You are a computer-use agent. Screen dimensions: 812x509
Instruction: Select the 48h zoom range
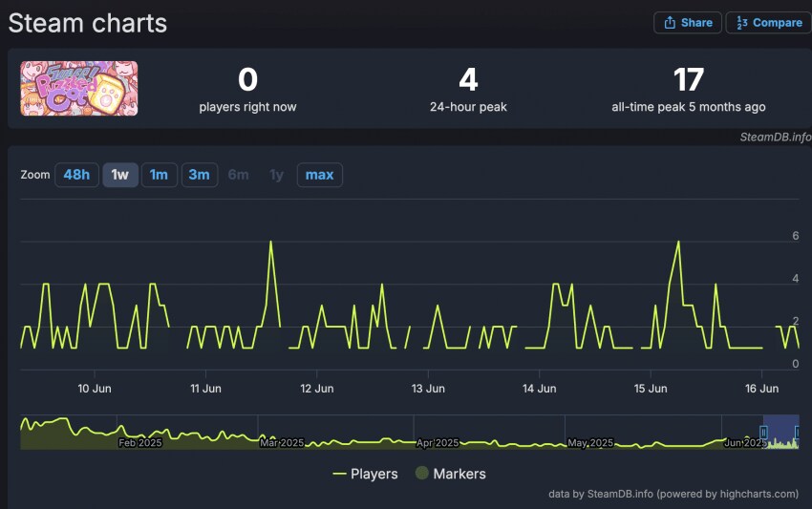pyautogui.click(x=76, y=175)
